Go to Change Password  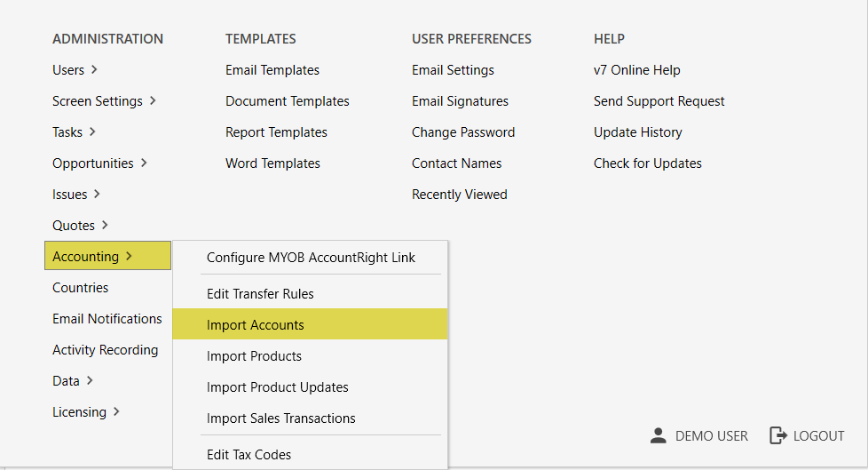point(463,132)
